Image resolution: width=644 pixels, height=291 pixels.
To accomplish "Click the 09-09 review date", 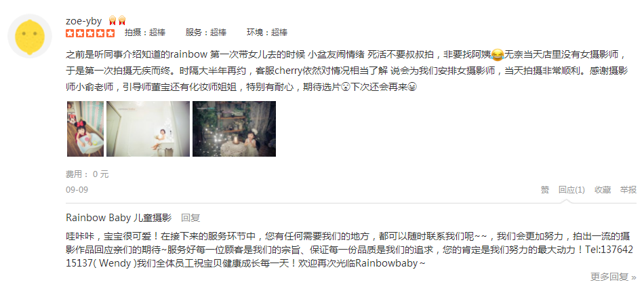I will pyautogui.click(x=77, y=190).
